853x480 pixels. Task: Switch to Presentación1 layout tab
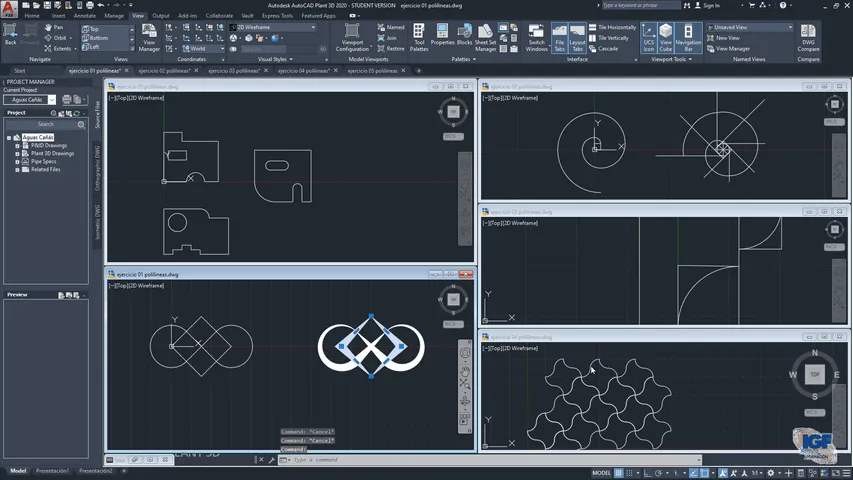pos(52,471)
